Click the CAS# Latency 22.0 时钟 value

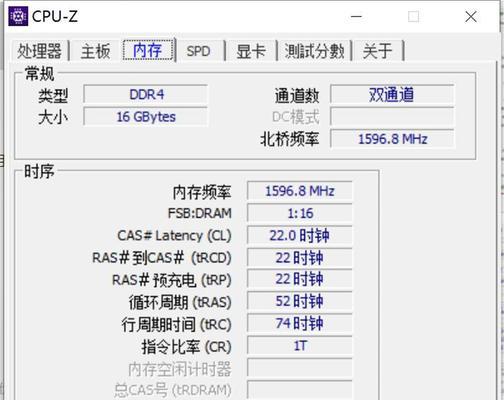[299, 235]
